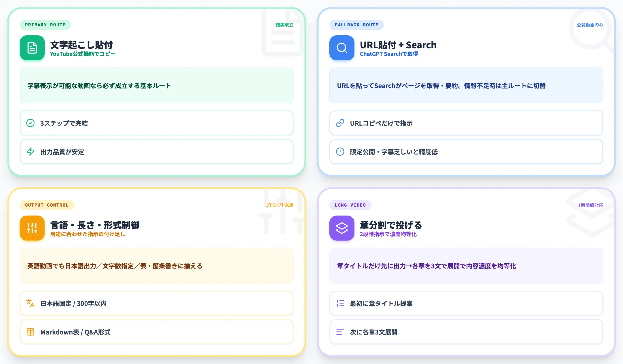Image resolution: width=623 pixels, height=364 pixels.
Task: Click the URLコピペだけで指示 row text
Action: 381,123
